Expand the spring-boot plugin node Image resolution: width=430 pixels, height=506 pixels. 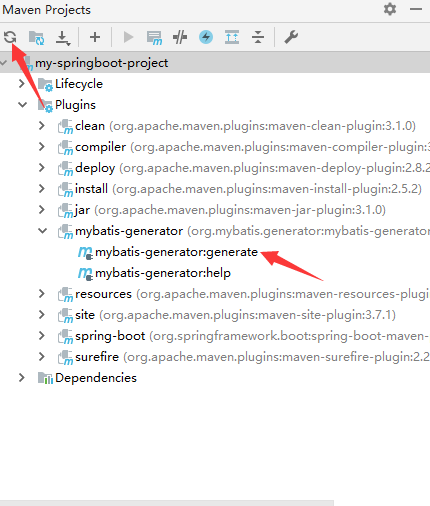tap(42, 336)
